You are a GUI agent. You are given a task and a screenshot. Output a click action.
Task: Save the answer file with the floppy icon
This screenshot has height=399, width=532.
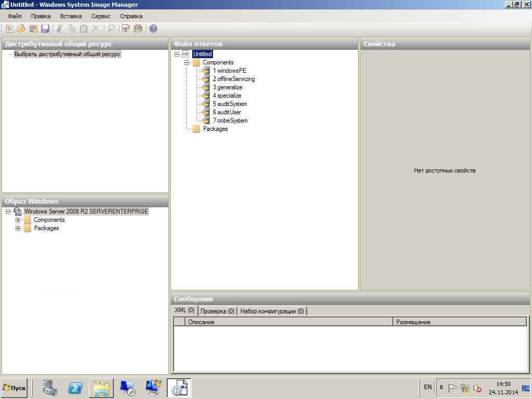(x=45, y=29)
